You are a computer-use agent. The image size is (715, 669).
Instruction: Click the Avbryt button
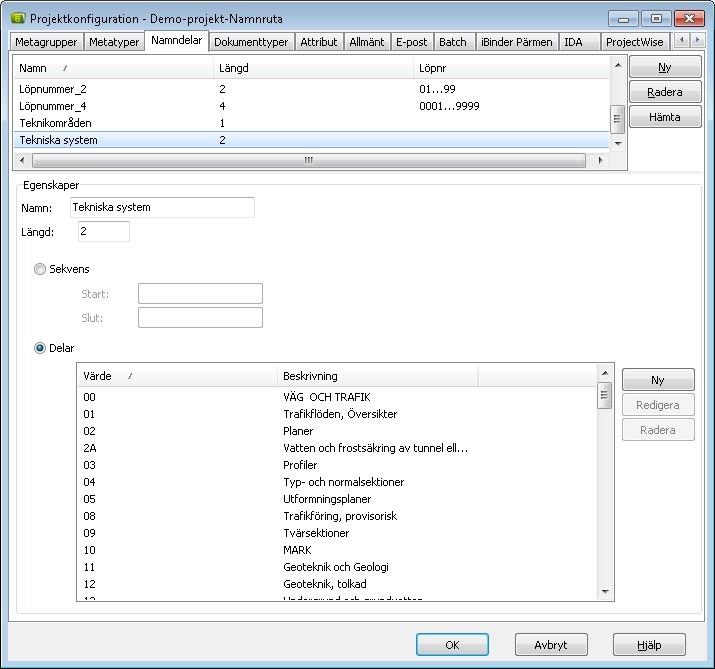[551, 645]
